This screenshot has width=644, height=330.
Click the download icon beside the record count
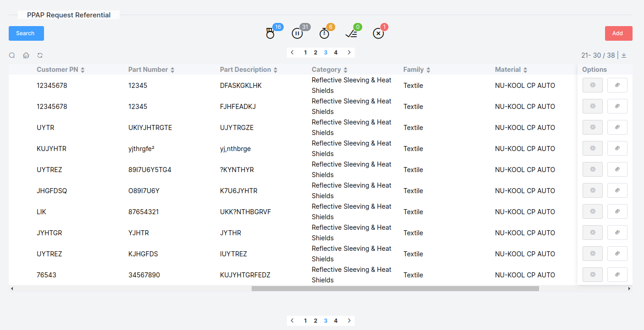pyautogui.click(x=624, y=55)
